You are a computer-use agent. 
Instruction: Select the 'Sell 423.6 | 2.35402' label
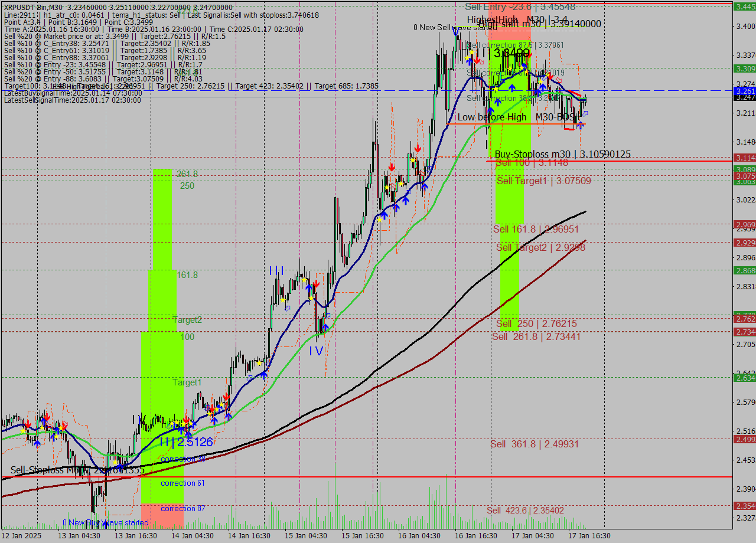click(526, 510)
